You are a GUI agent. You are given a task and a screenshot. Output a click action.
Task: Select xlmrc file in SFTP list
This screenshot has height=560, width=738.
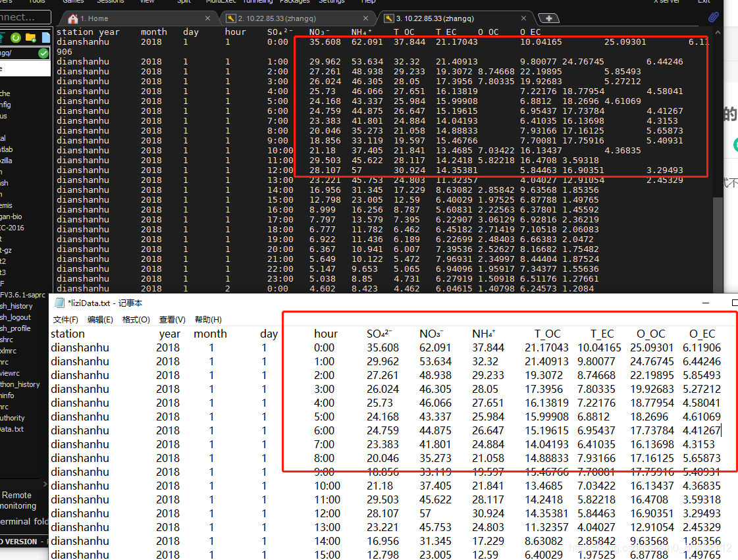coord(9,351)
